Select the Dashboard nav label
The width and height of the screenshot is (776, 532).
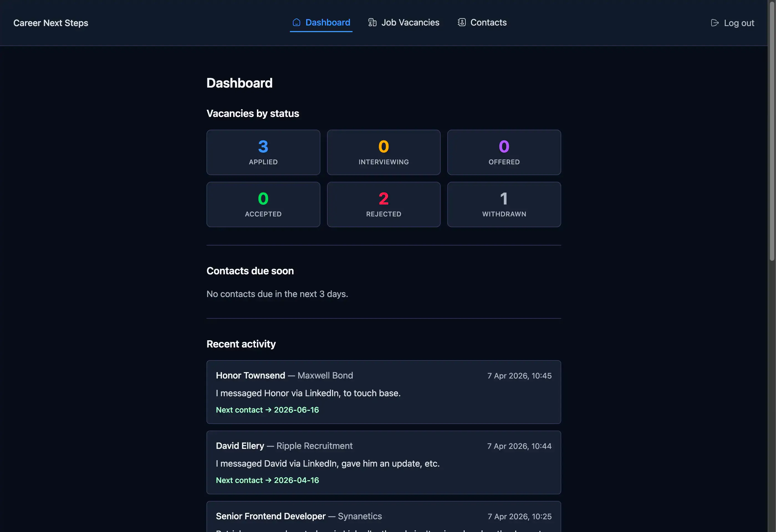point(328,22)
